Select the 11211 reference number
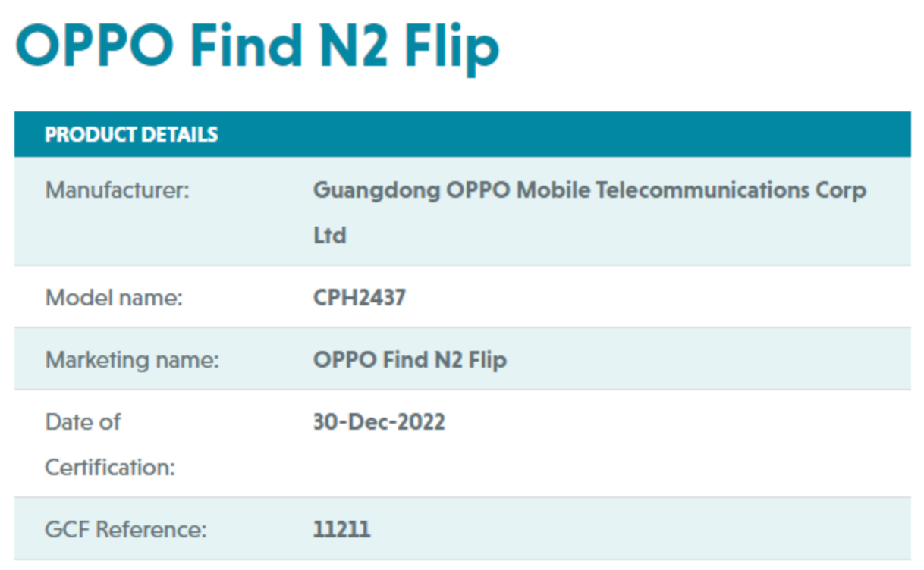Image resolution: width=924 pixels, height=570 pixels. click(x=342, y=529)
